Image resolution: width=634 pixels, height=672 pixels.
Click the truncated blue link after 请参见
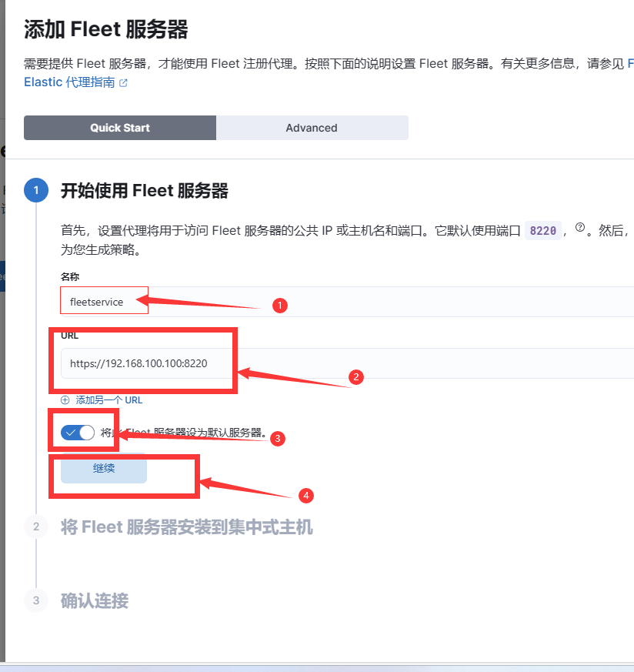(631, 64)
